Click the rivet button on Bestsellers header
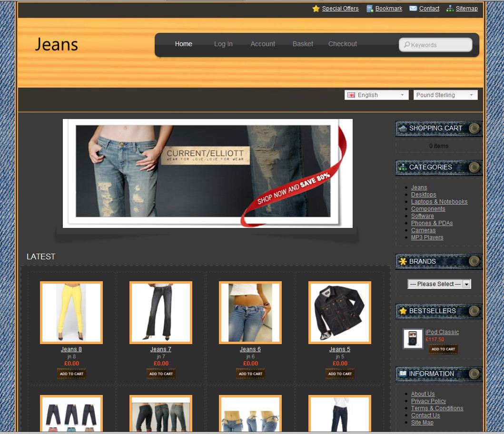This screenshot has height=434, width=504. coord(474,311)
